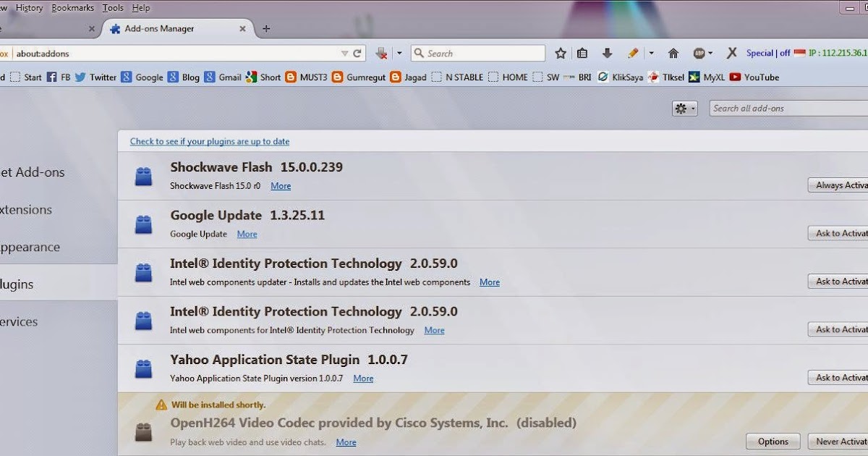Screen dimensions: 868x456
Task: Open the Blog bookmark
Action: [184, 77]
